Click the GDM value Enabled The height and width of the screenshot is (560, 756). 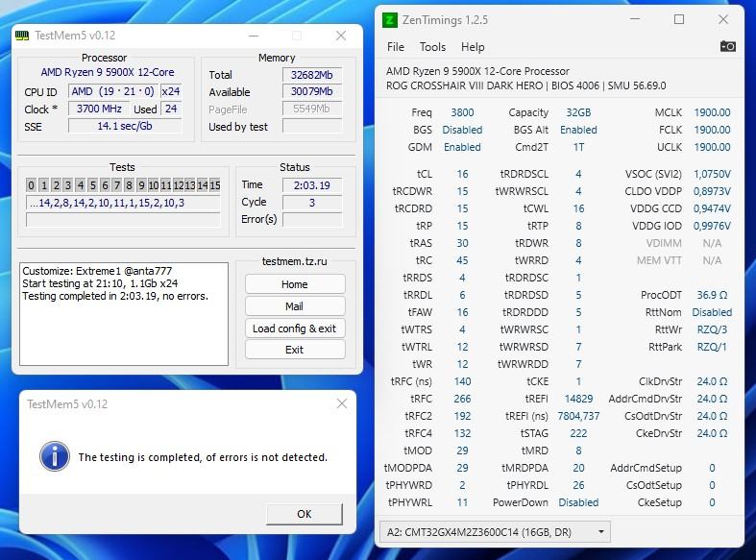(x=462, y=147)
